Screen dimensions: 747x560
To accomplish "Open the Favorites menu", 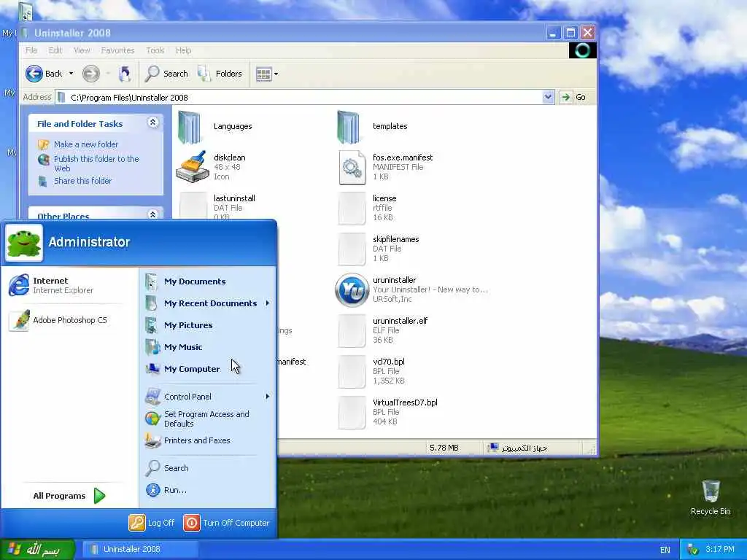I will coord(117,50).
